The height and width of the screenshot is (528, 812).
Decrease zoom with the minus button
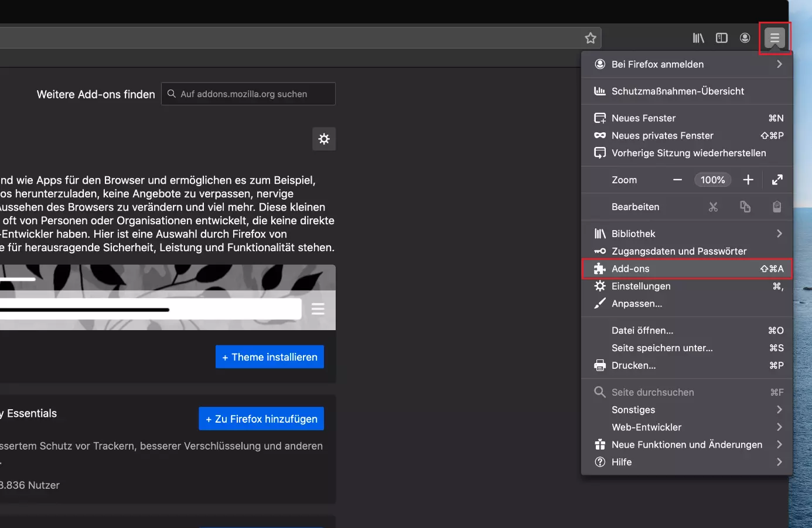pos(678,180)
